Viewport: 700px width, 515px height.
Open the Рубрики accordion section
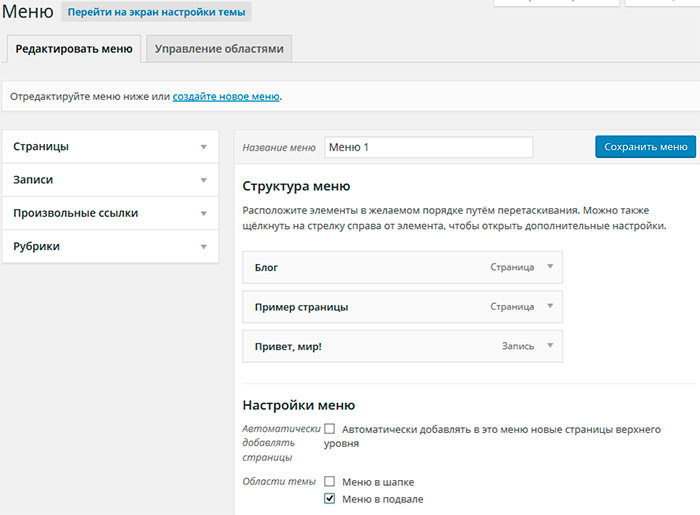[x=110, y=246]
